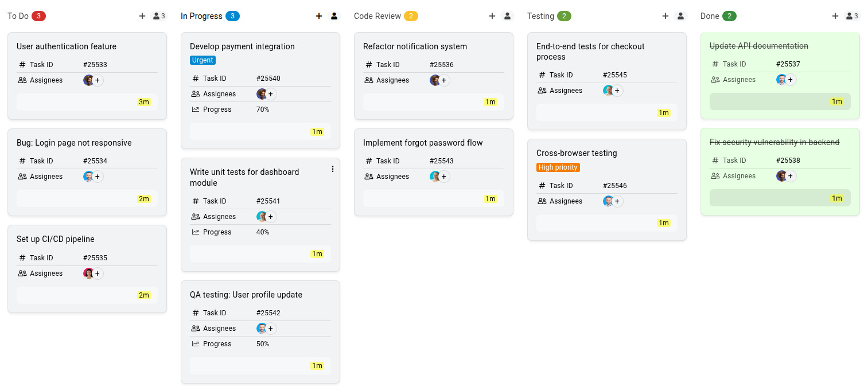Click the progress chart icon on dashboard unit tests card
The height and width of the screenshot is (391, 868).
coord(194,232)
